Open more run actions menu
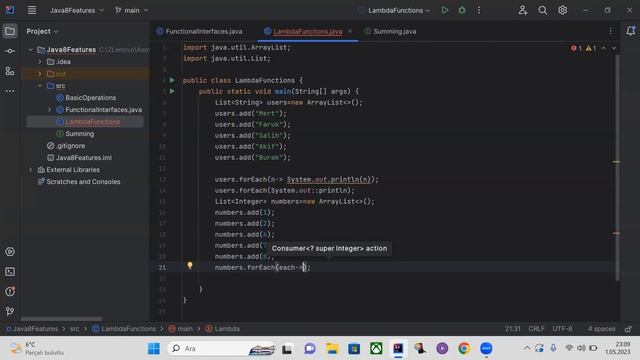This screenshot has height=360, width=640. (479, 10)
